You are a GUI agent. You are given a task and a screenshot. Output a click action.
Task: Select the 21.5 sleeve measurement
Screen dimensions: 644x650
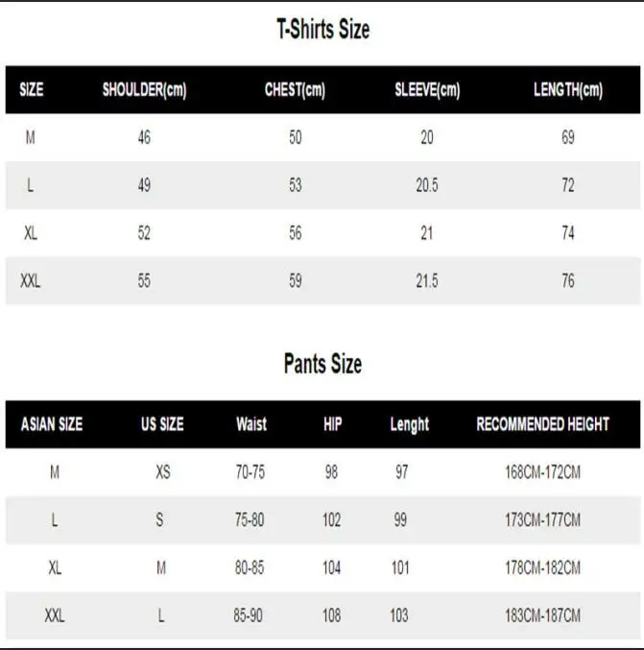[x=427, y=281]
